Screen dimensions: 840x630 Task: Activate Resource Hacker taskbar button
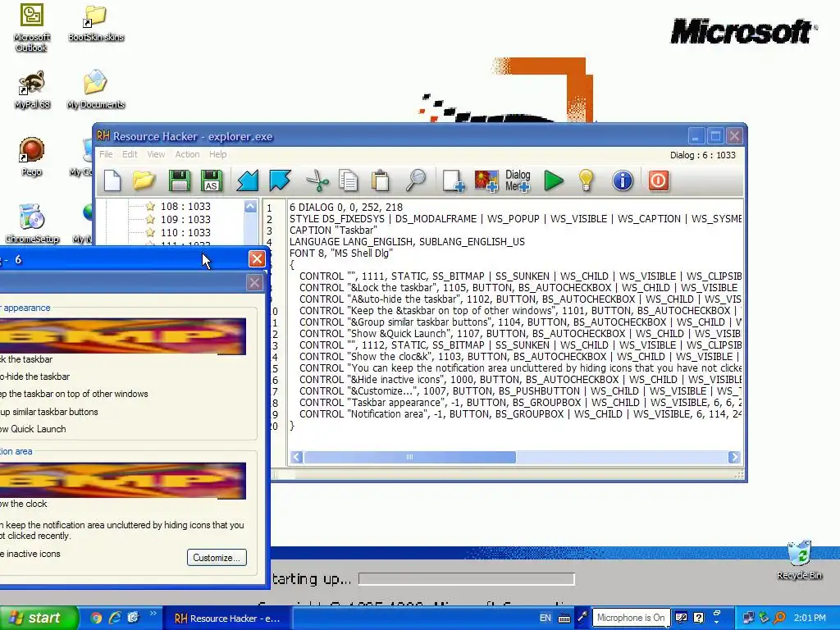coord(227,619)
